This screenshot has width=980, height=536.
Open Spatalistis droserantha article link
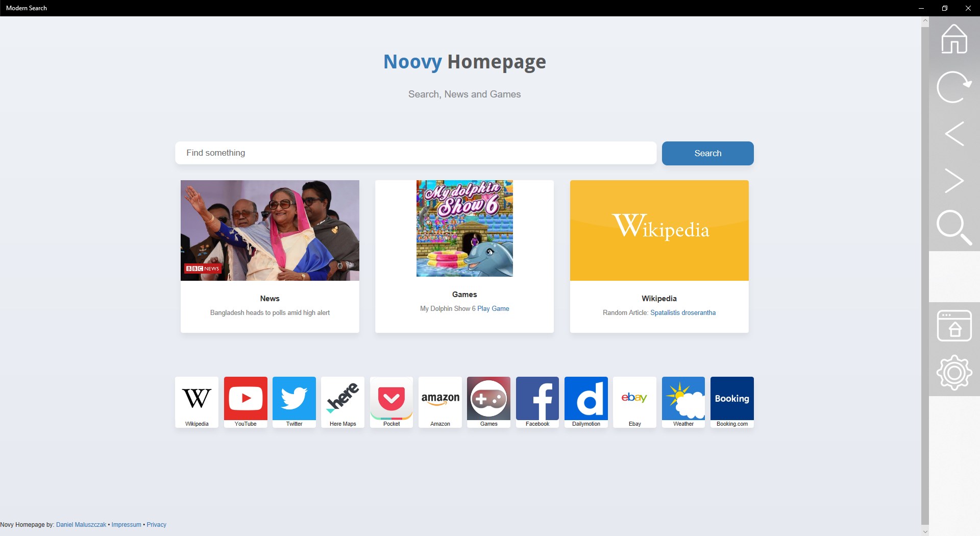coord(683,313)
